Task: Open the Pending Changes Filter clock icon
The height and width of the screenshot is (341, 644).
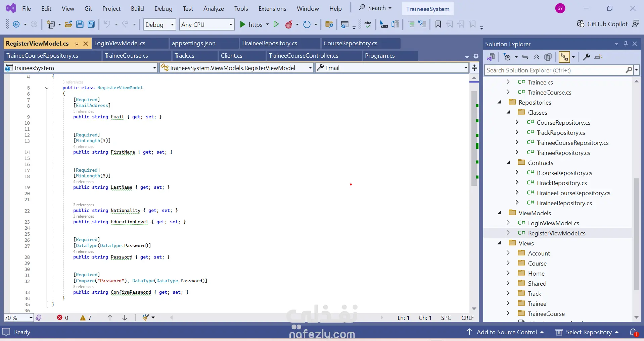Action: pos(507,57)
